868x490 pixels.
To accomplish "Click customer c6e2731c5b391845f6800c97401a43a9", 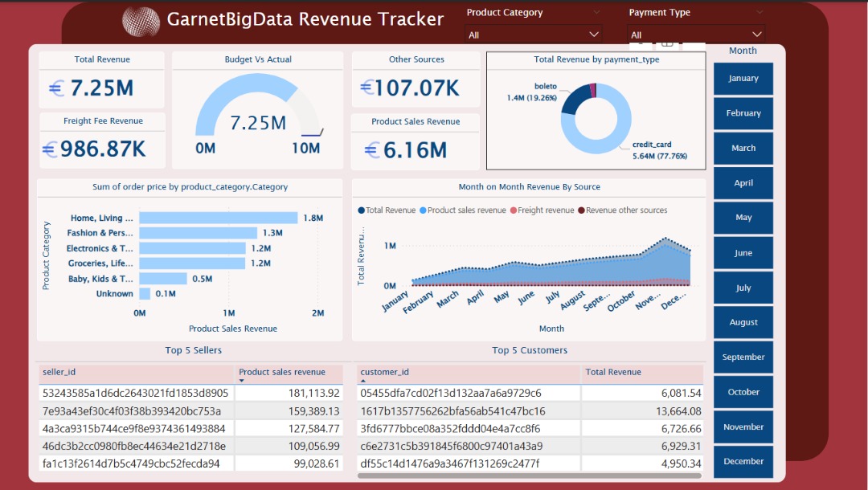I will coord(451,447).
